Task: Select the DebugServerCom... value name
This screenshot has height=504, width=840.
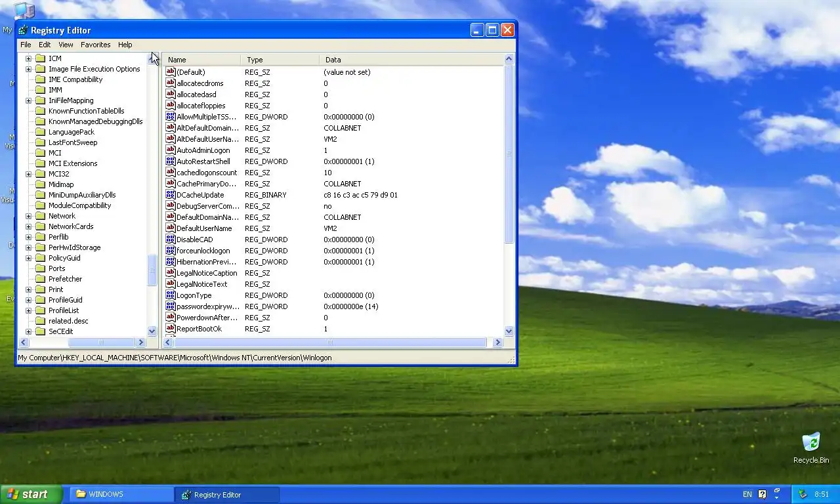Action: point(207,206)
